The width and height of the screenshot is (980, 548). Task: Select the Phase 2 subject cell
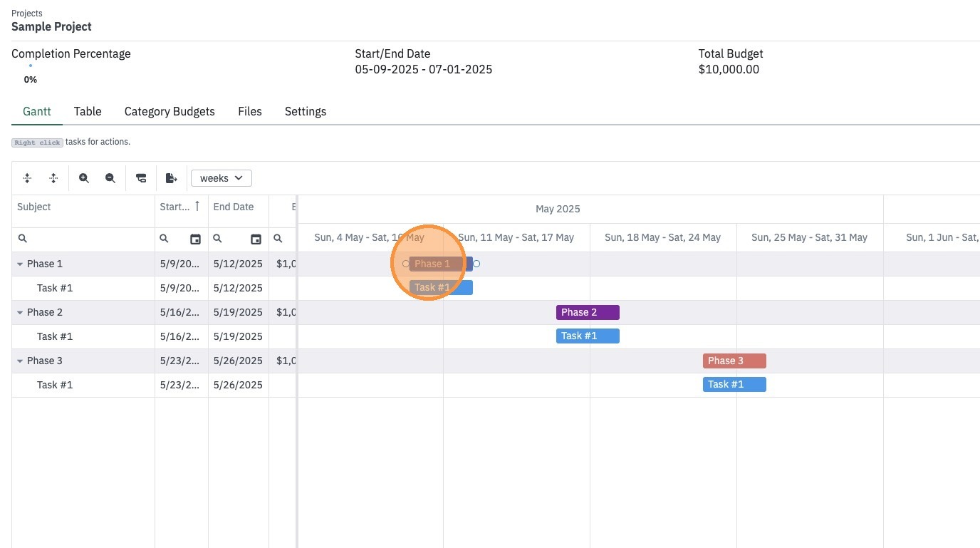point(83,312)
